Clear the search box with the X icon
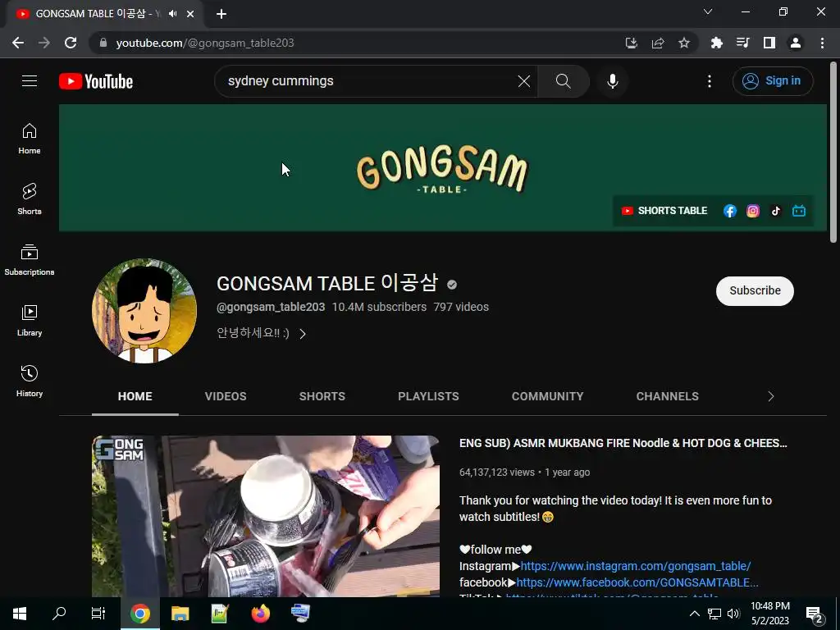Screen dimensions: 840x630 click(524, 81)
